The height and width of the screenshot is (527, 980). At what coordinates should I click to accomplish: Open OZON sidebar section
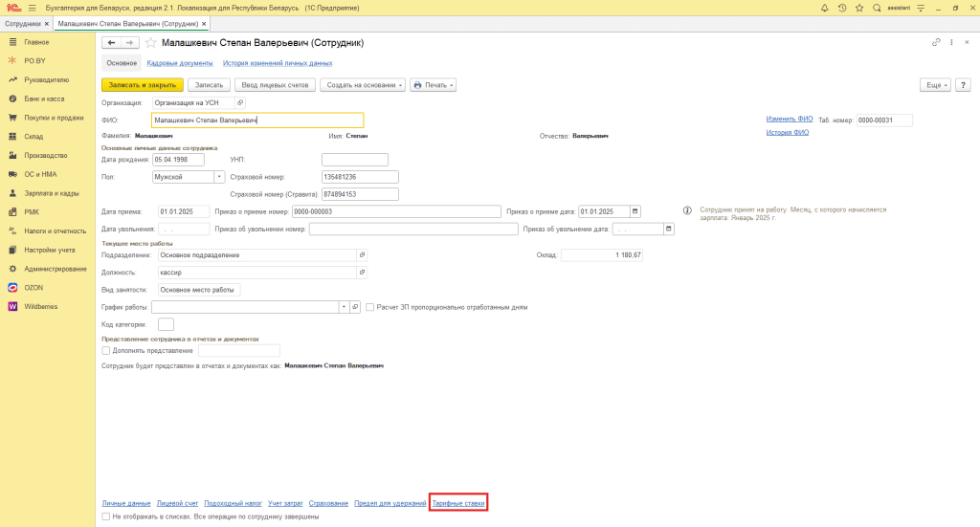(x=33, y=287)
